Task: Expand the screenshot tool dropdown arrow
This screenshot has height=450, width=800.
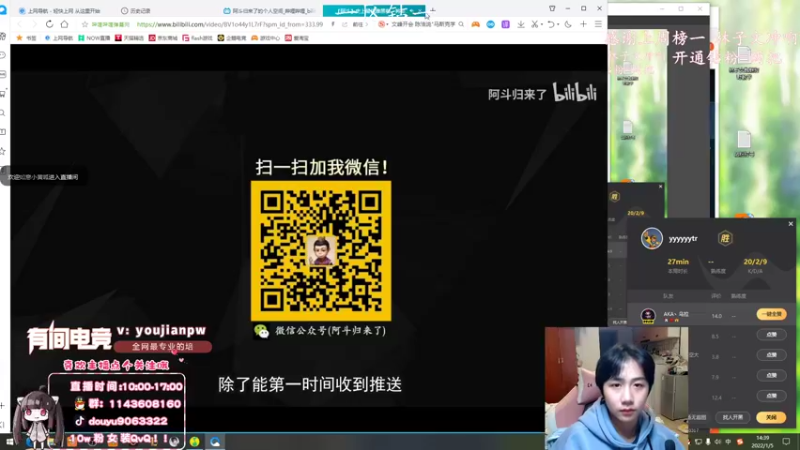Action: [541, 24]
